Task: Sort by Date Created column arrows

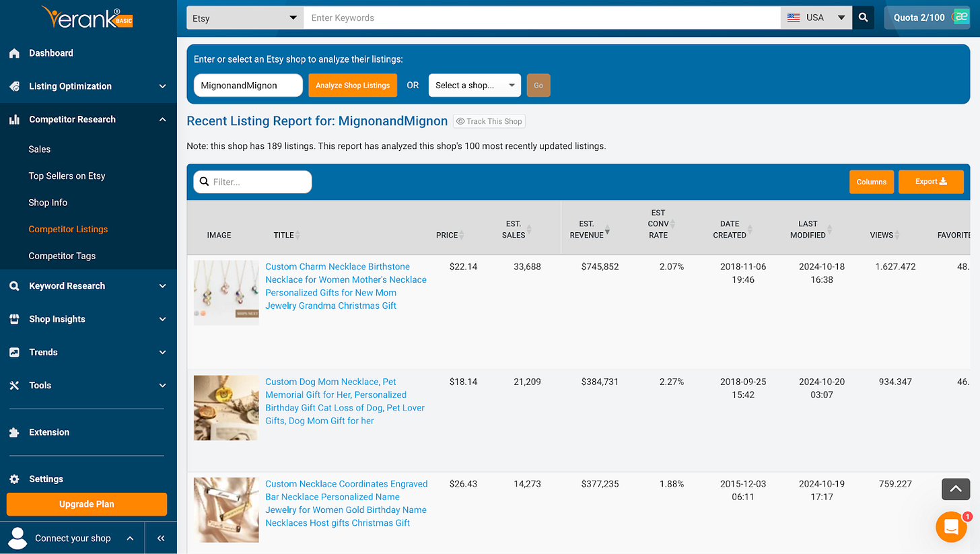Action: coord(750,229)
